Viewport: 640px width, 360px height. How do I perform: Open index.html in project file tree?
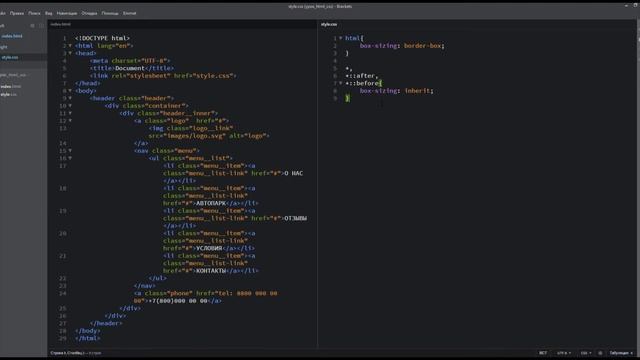pos(11,87)
